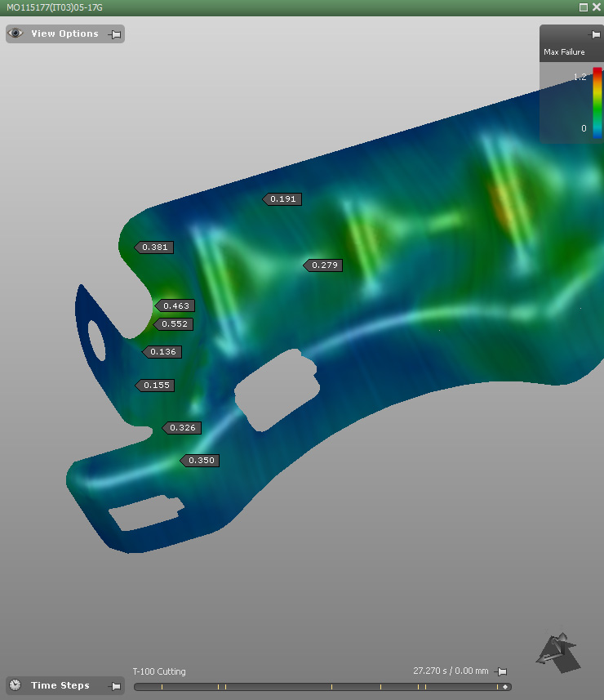Pick the 0.326 value label

(x=182, y=428)
